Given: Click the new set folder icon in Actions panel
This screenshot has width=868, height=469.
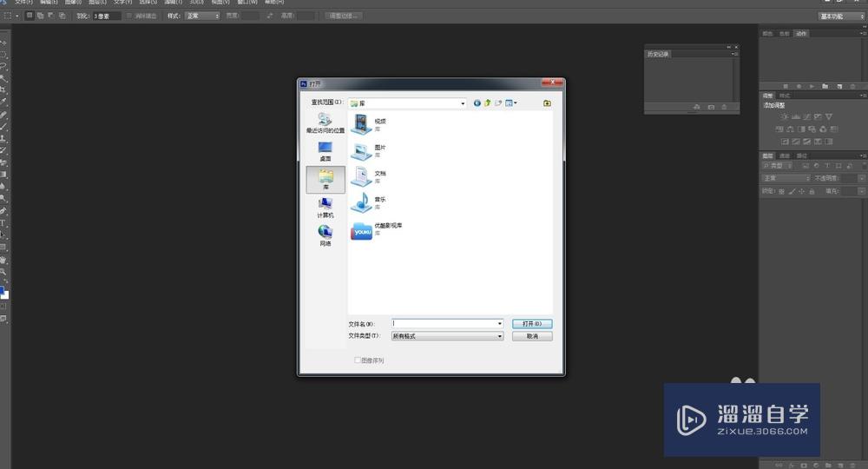Looking at the screenshot, I should 825,86.
